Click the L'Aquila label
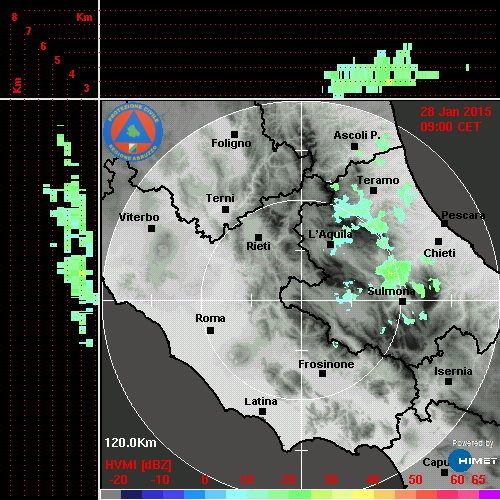 coord(330,234)
